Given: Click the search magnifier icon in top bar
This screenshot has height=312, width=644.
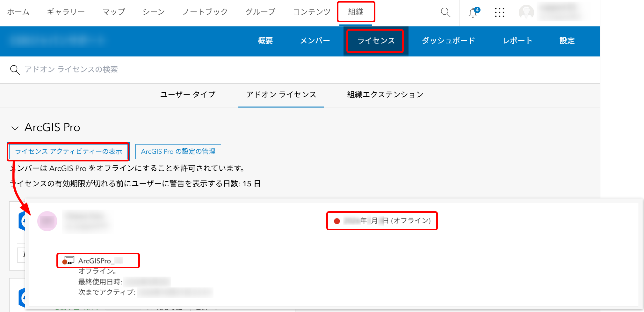Looking at the screenshot, I should point(445,12).
